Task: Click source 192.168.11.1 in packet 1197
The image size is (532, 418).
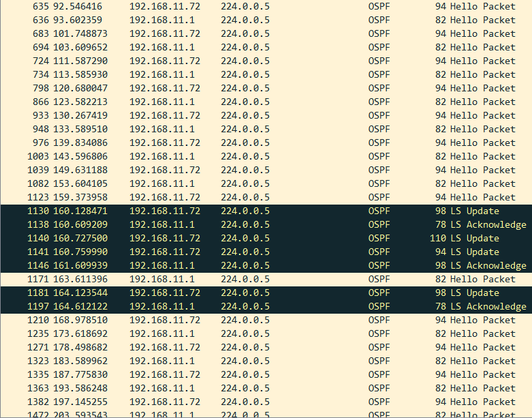Action: point(162,306)
